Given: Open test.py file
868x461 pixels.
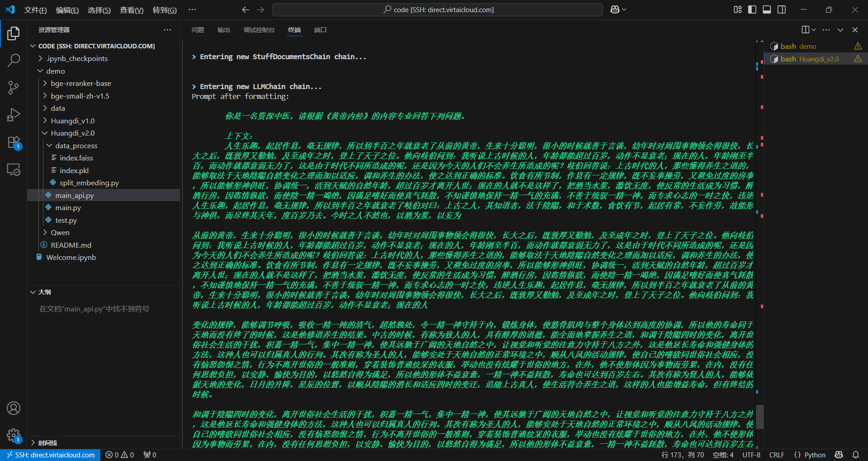Looking at the screenshot, I should [x=66, y=220].
